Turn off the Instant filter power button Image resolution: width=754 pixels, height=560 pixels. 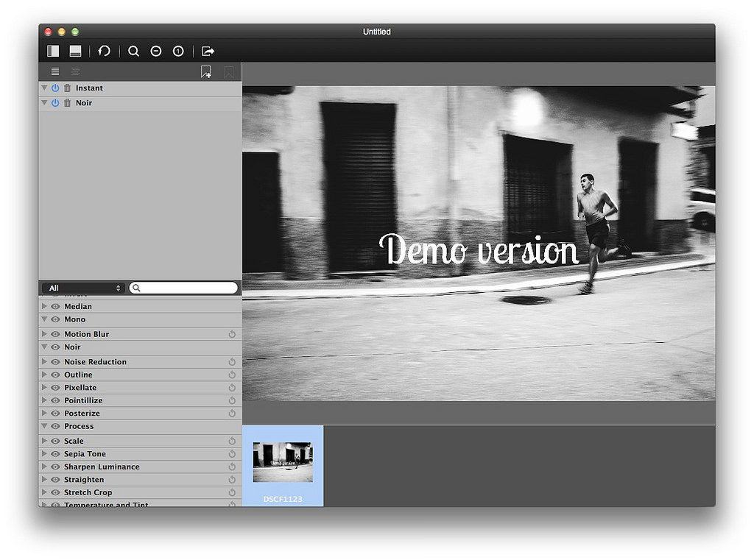tap(54, 88)
